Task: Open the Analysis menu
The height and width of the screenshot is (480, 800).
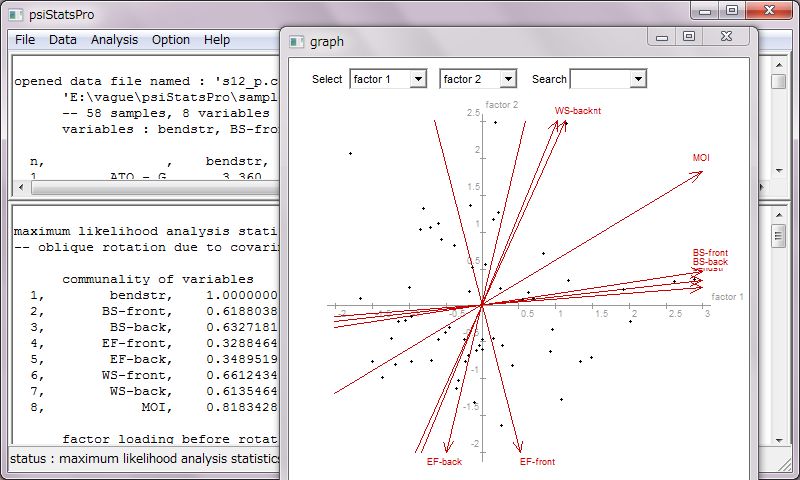Action: (114, 40)
